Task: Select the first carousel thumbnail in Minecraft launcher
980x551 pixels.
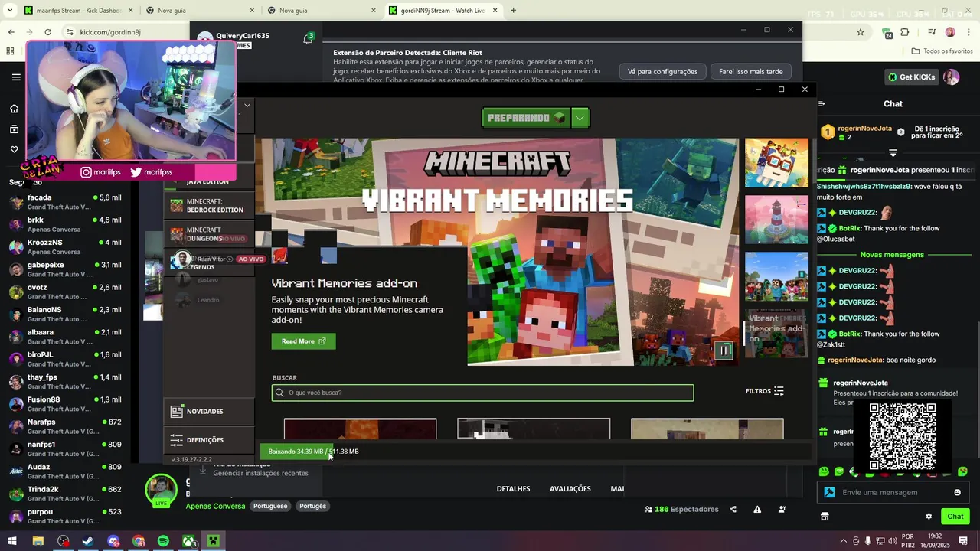Action: pos(776,163)
